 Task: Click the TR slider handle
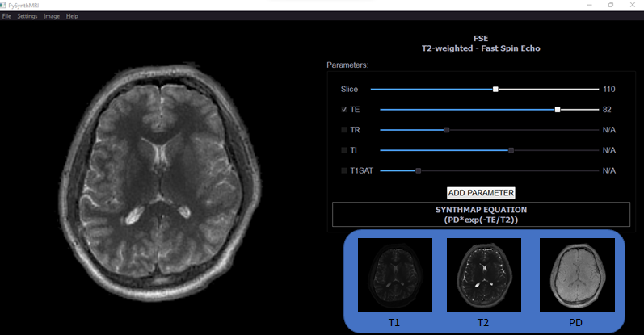tap(447, 129)
